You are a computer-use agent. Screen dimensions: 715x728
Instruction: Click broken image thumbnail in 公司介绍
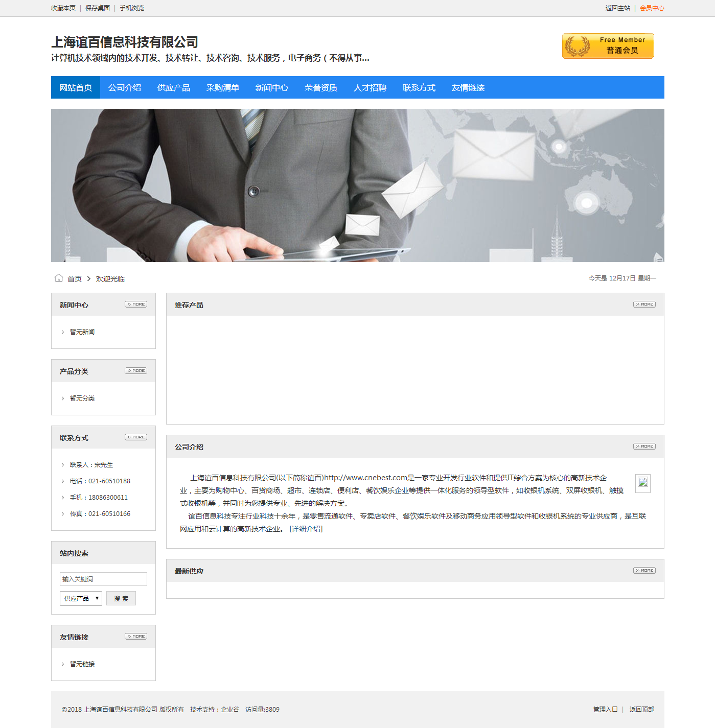tap(643, 483)
